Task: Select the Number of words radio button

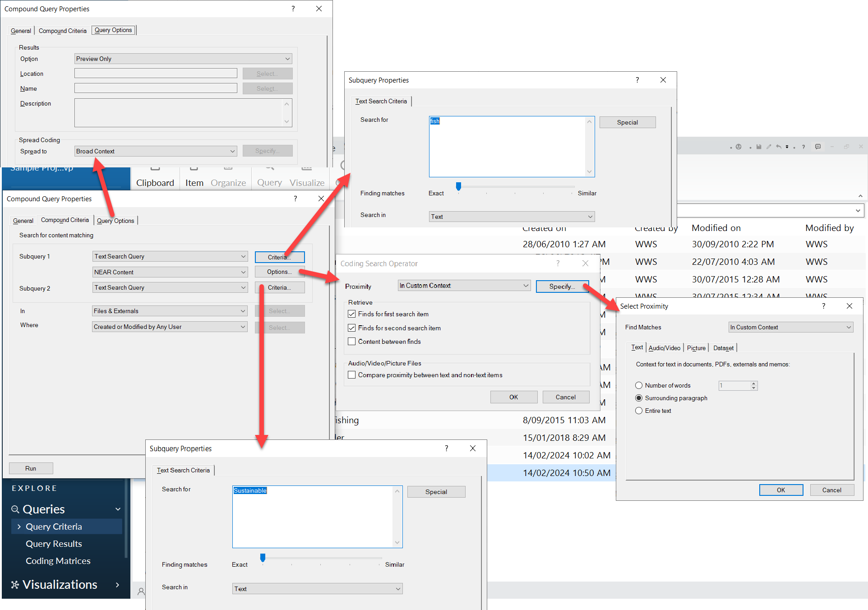Action: tap(639, 385)
